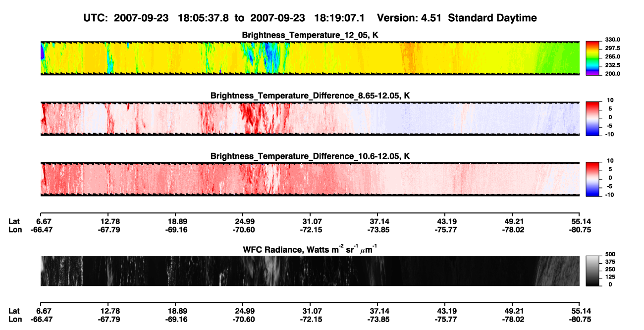The image size is (644, 330).
Task: Click the red-blue colorbar of 8.65-12.05 difference
Action: (593, 118)
